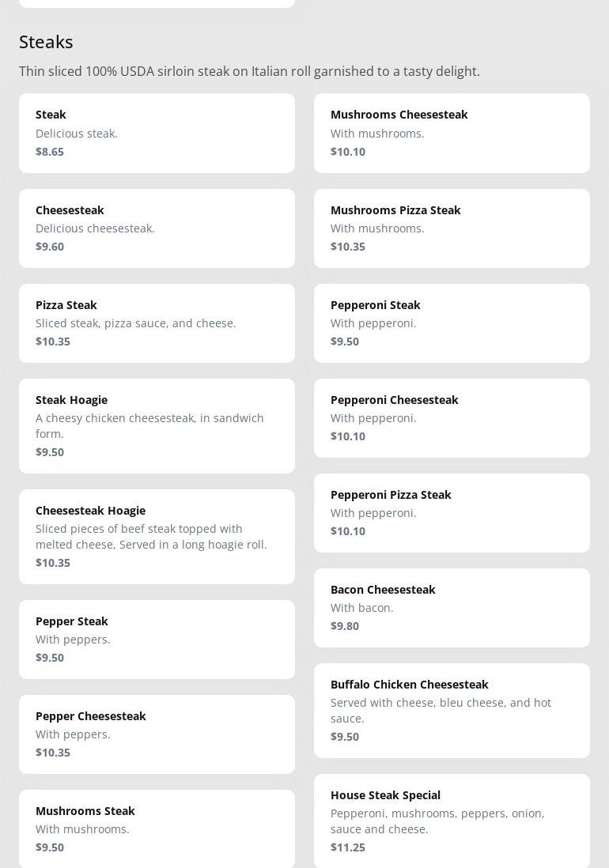The image size is (609, 868).
Task: Select the Steak menu item
Action: (x=157, y=133)
